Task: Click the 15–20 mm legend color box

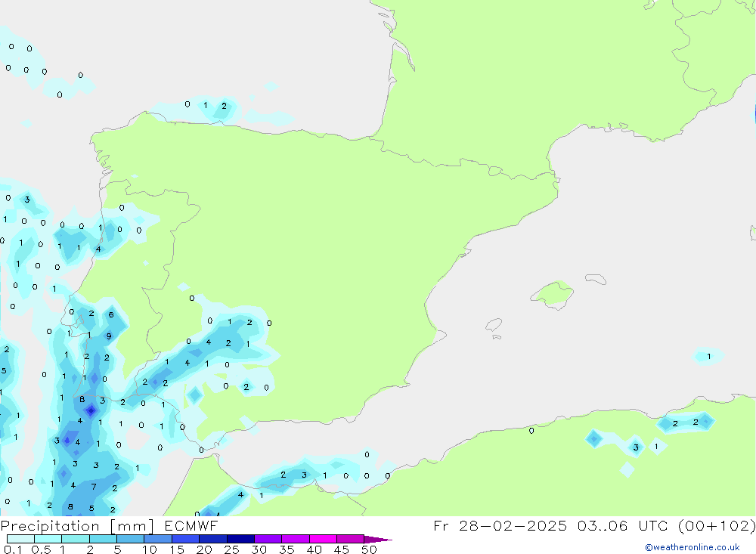Action: [186, 539]
